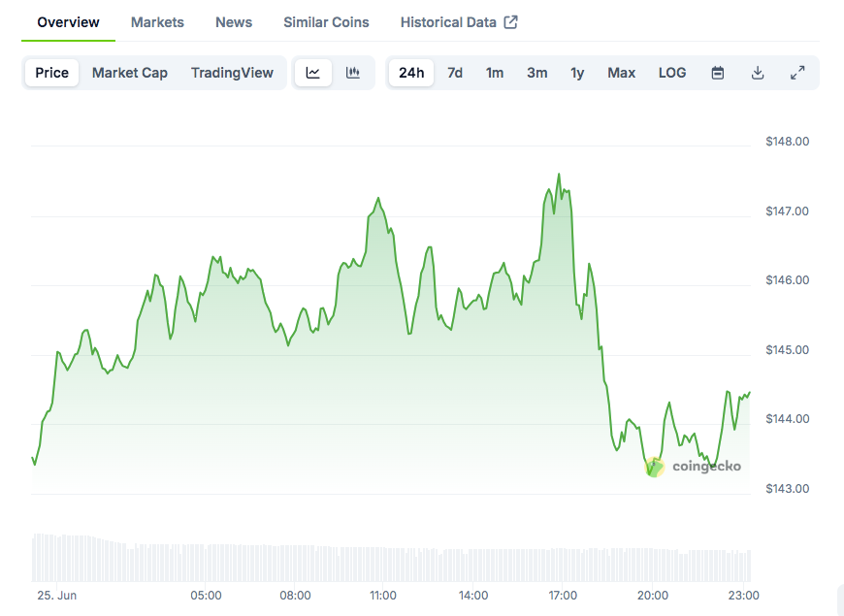This screenshot has width=844, height=616.
Task: Switch to candlestick chart icon
Action: click(x=353, y=73)
